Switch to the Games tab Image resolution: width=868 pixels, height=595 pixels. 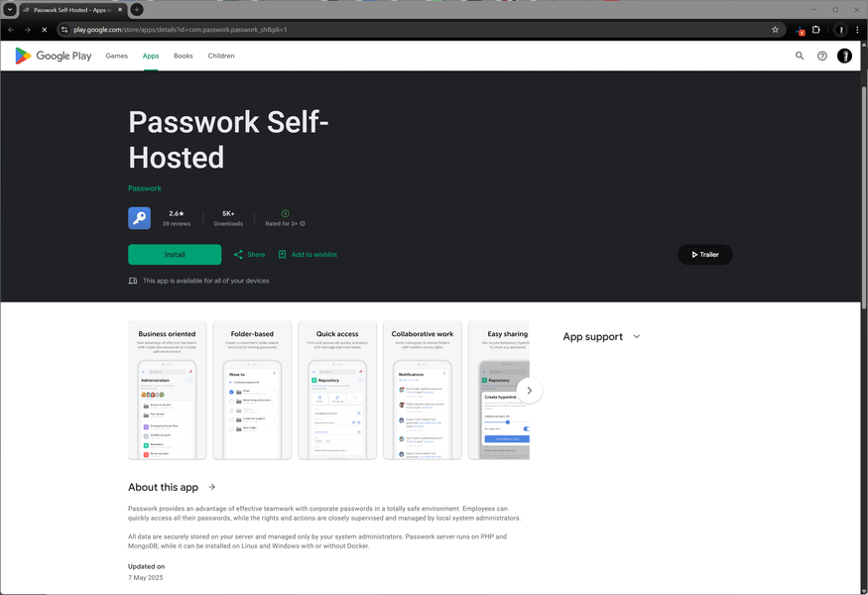coord(117,56)
